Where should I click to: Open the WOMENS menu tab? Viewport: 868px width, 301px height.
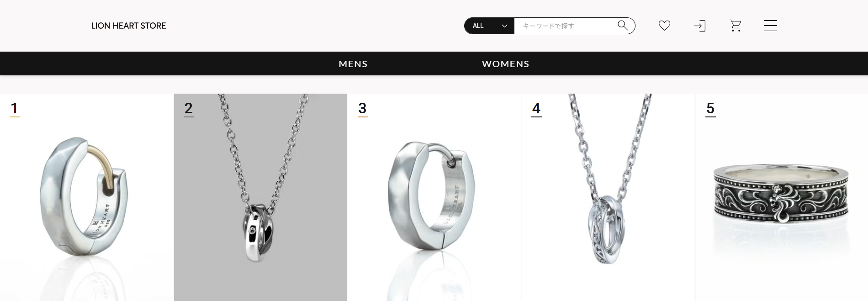(x=506, y=64)
